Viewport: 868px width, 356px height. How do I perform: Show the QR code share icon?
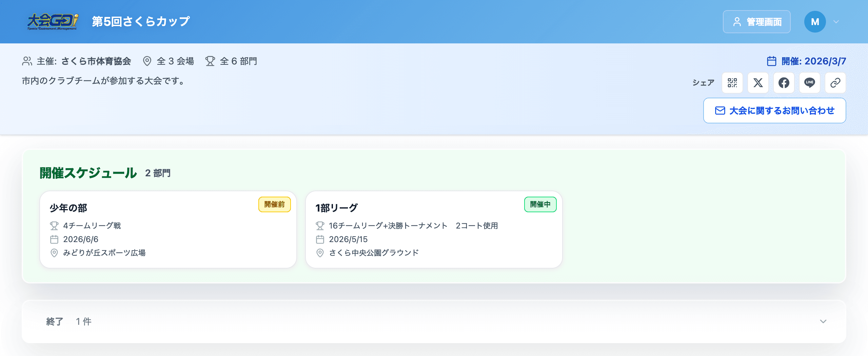[x=732, y=83]
